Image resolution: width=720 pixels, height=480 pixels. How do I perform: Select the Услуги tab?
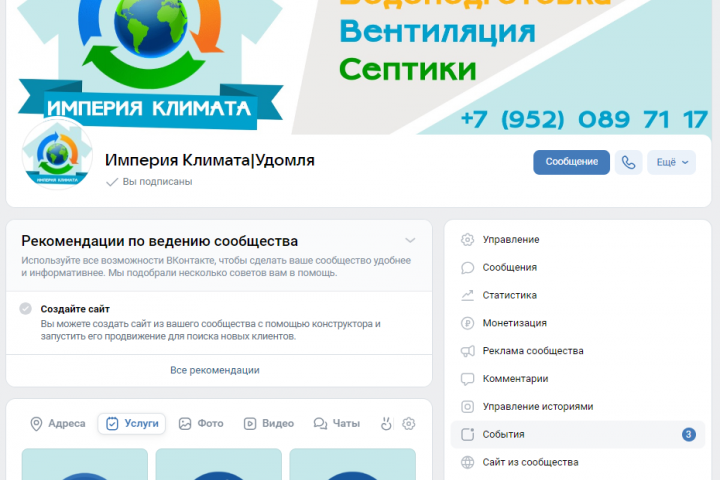(132, 424)
